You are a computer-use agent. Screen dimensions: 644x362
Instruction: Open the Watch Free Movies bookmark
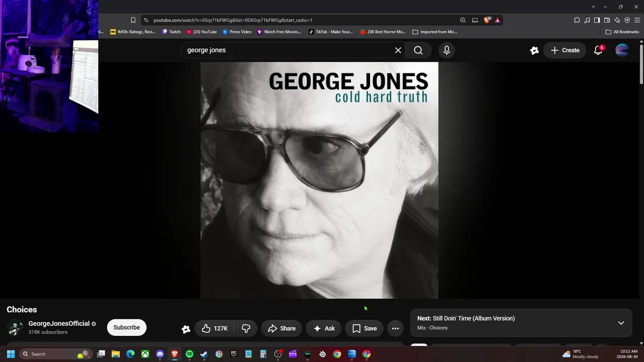279,32
